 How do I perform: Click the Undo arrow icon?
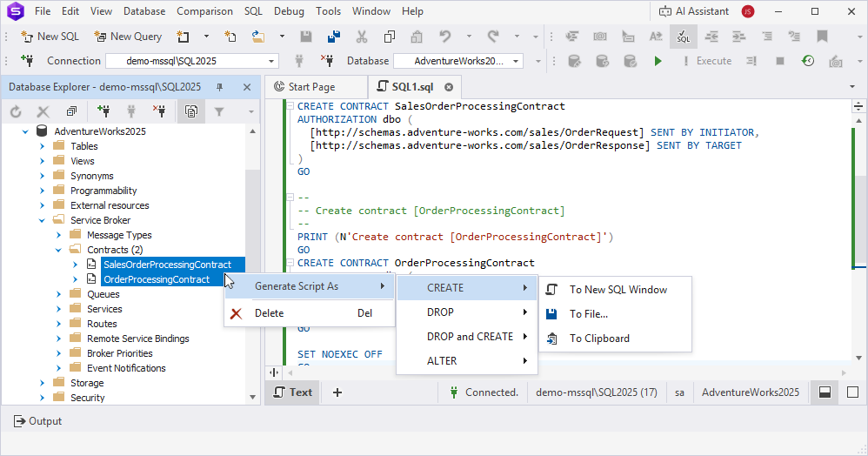point(445,37)
